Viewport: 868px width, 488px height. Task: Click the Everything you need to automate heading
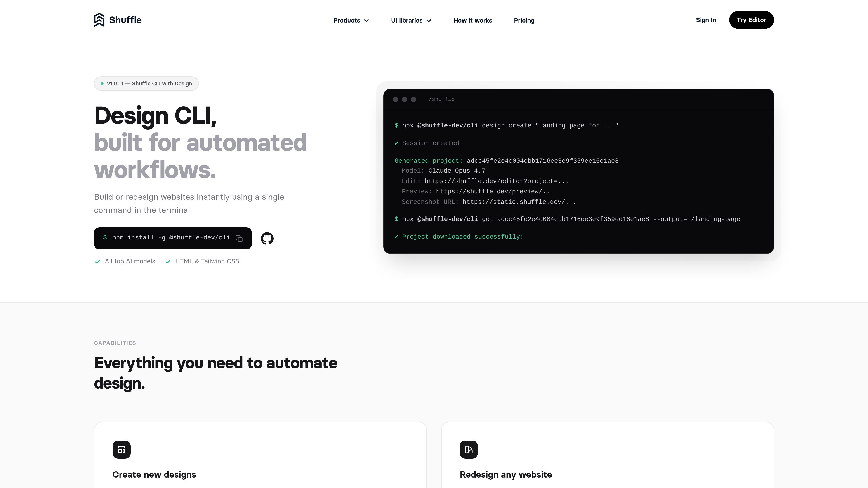point(216,373)
